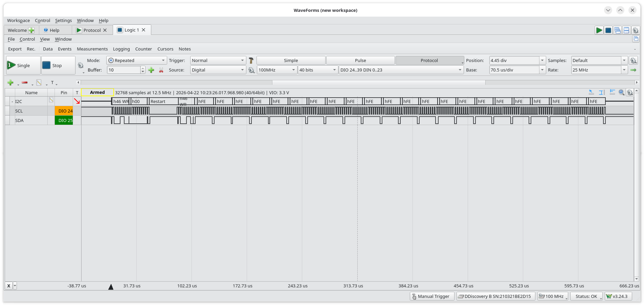
Task: Click the Buffer number input field
Action: [x=124, y=70]
